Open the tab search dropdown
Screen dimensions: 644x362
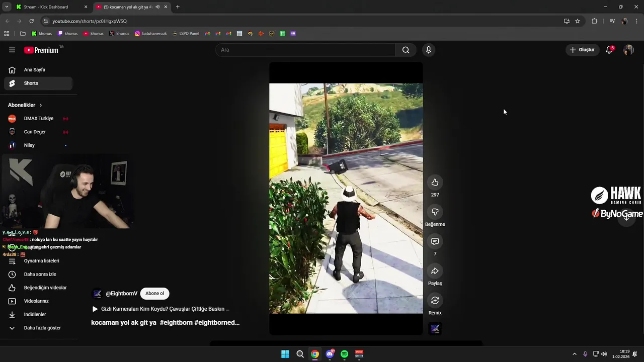pyautogui.click(x=7, y=7)
